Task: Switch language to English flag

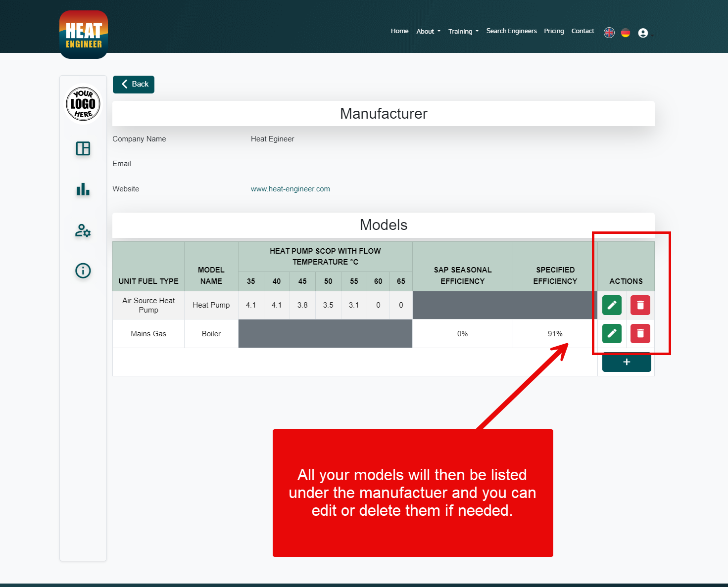Action: 609,33
